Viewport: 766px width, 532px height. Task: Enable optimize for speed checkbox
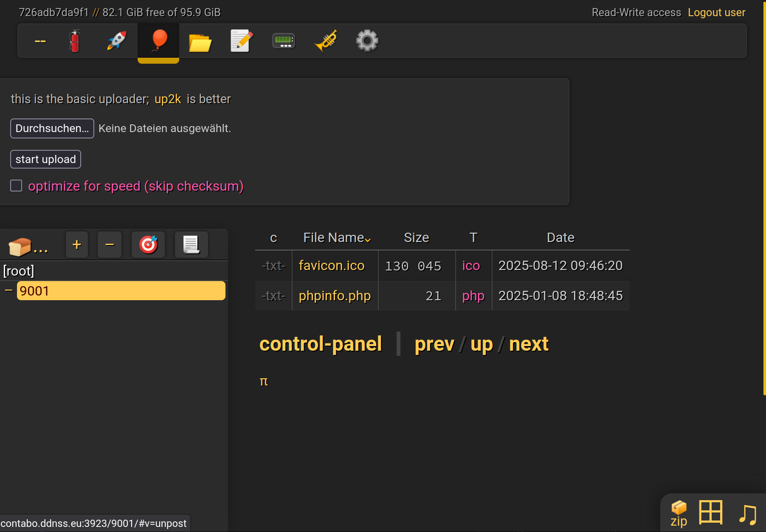click(16, 186)
